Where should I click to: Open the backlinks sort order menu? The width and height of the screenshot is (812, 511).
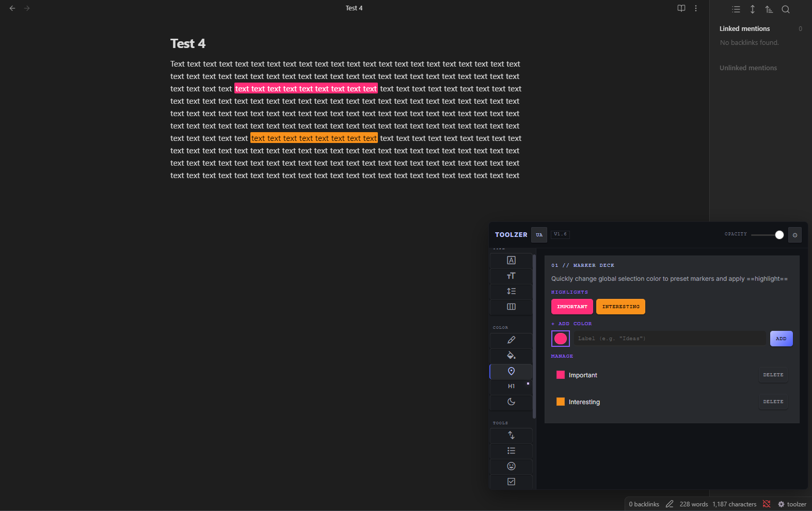click(x=769, y=9)
